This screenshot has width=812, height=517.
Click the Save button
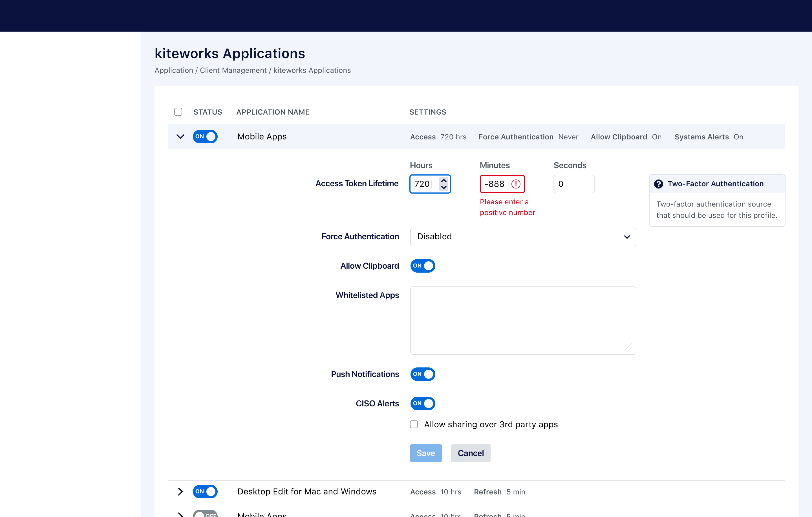[426, 453]
